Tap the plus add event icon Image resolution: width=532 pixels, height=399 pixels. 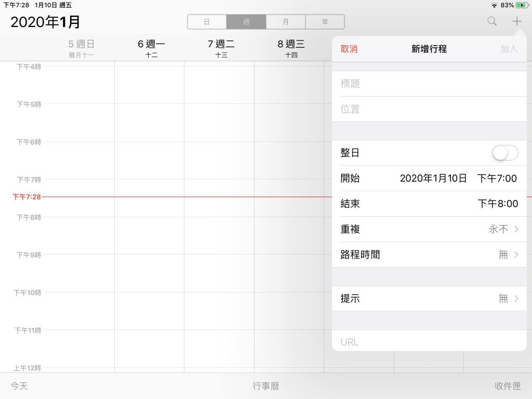[x=516, y=21]
